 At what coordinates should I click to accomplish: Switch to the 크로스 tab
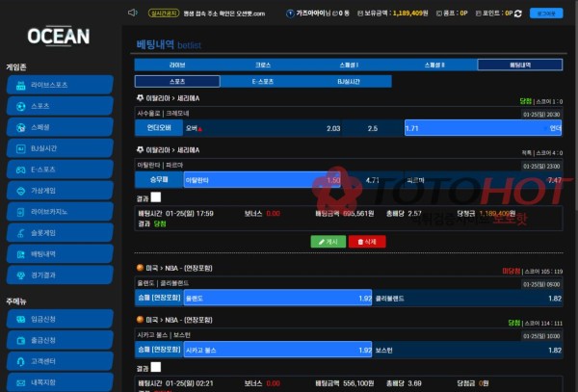263,65
